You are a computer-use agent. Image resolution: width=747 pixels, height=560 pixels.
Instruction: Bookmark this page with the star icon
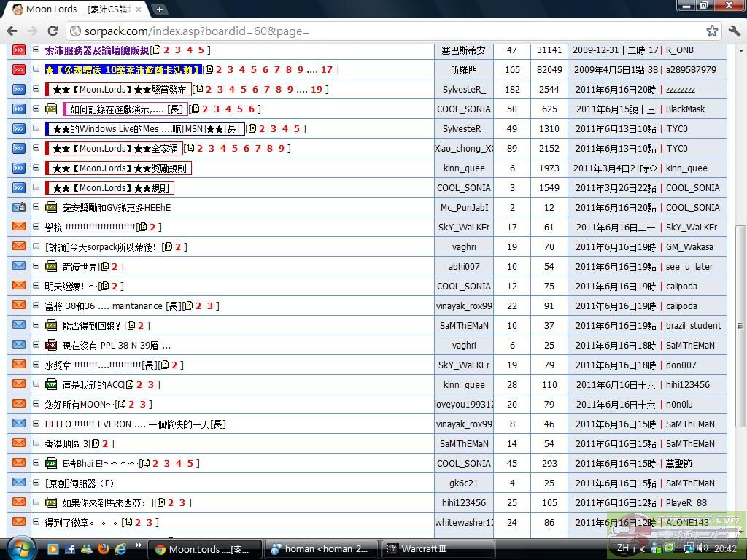tap(712, 31)
